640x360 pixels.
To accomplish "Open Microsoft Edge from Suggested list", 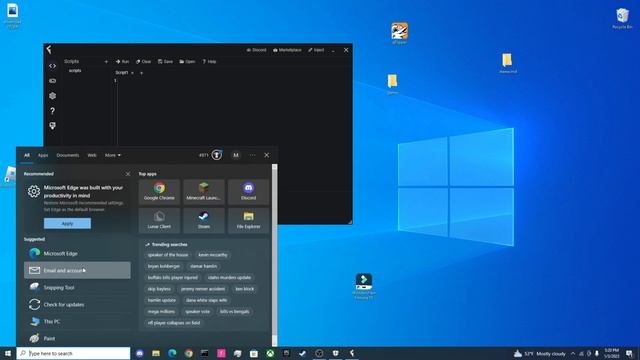I will pos(77,253).
